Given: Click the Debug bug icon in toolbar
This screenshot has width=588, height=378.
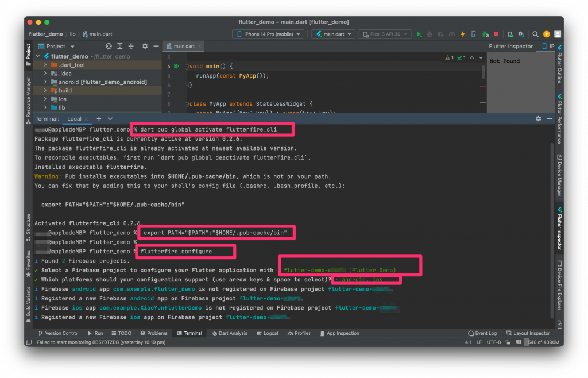Looking at the screenshot, I should (430, 34).
